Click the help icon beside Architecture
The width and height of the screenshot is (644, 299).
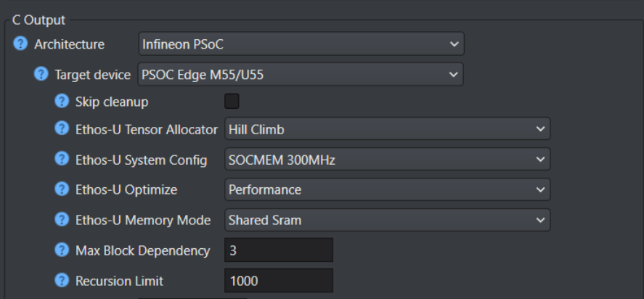[20, 44]
